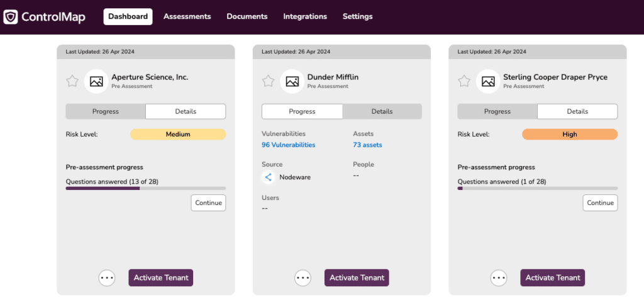Show Details tab on Dunder Mifflin card
Screen dimensions: 644x307
382,111
